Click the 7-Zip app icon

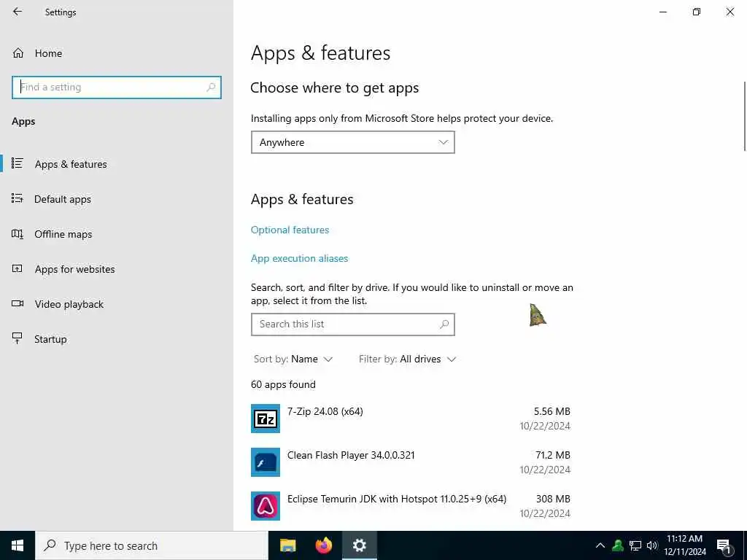[266, 419]
